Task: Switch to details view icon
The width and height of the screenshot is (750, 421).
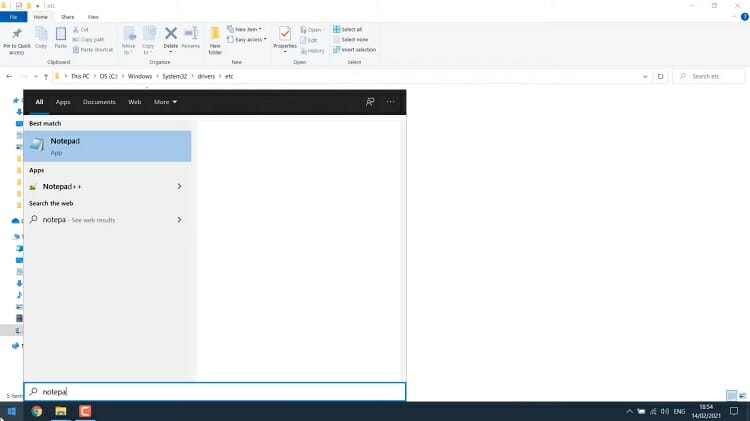Action: (731, 396)
